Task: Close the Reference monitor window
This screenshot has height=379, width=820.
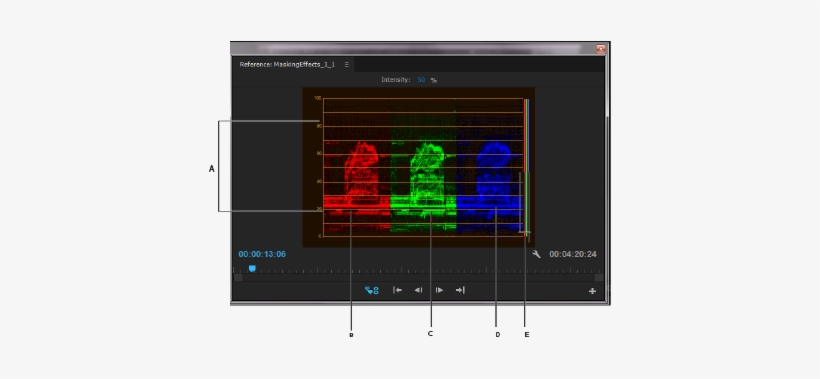Action: [601, 49]
